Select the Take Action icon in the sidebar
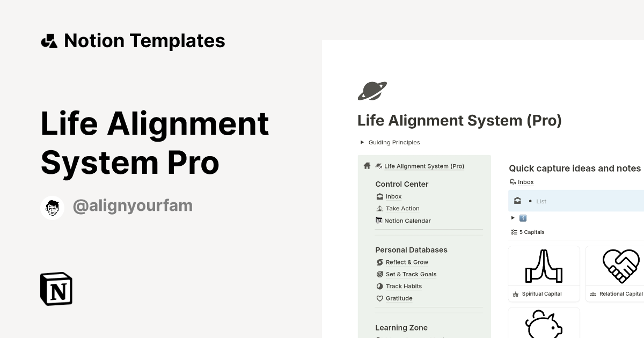The width and height of the screenshot is (644, 338). (x=380, y=208)
